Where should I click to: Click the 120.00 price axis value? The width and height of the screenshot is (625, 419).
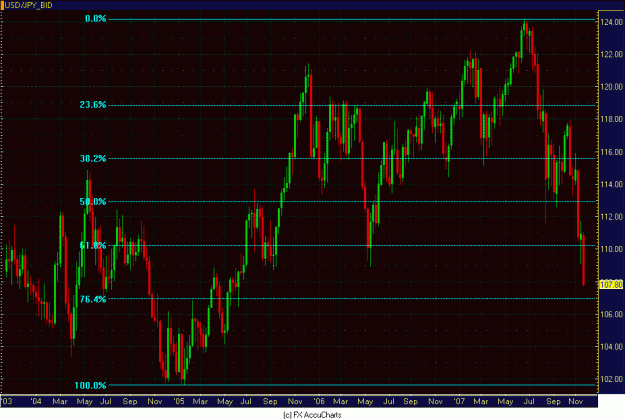(x=611, y=87)
